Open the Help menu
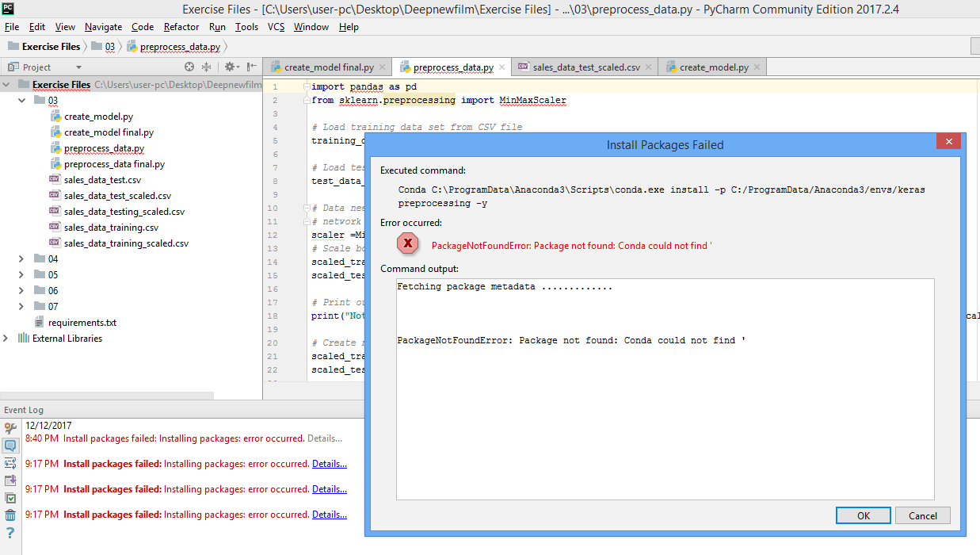This screenshot has height=555, width=980. pyautogui.click(x=349, y=27)
